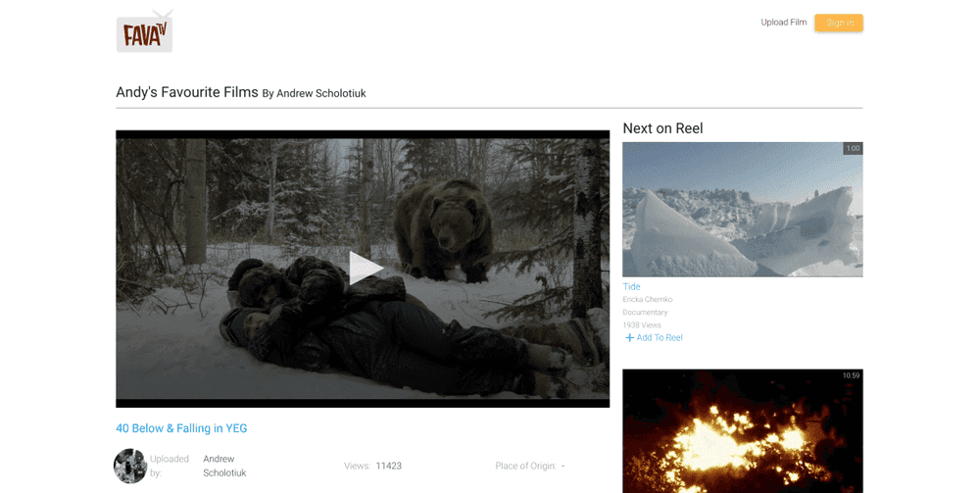Click the By Andrew Scholotiuk reel author text
The height and width of the screenshot is (493, 980).
[x=314, y=94]
